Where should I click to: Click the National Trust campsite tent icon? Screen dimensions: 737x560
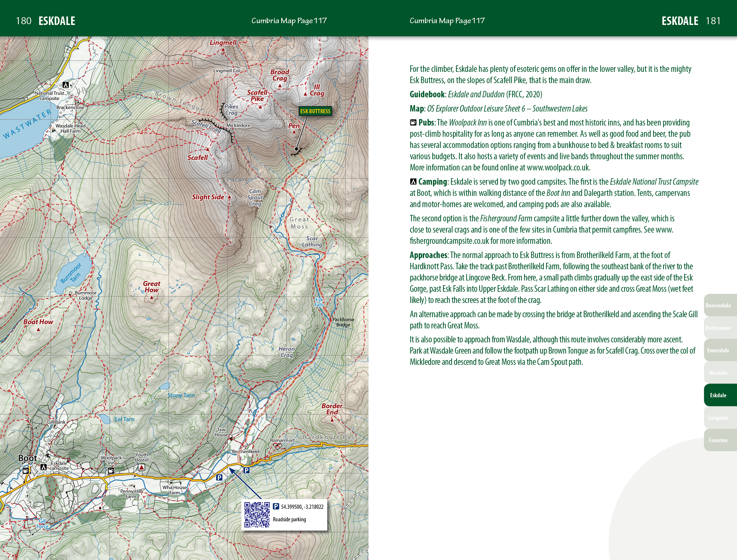coord(66,85)
